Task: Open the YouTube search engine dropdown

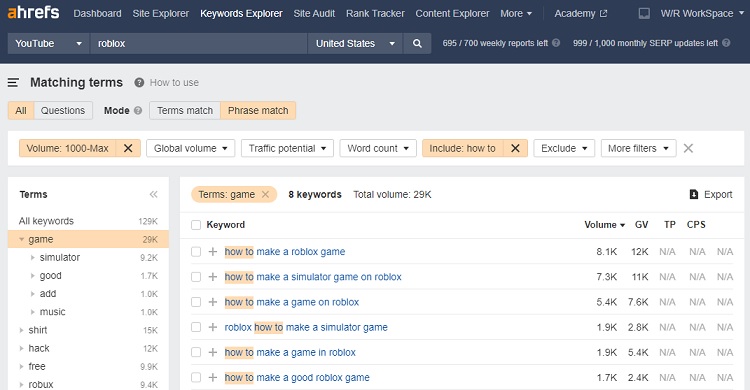Action: click(x=48, y=44)
